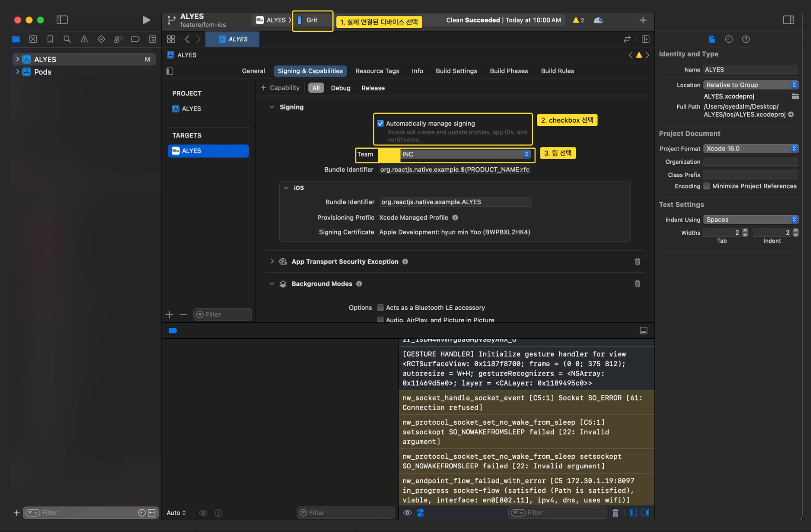811x532 pixels.
Task: Open the Location Relative to Group dropdown
Action: 751,85
